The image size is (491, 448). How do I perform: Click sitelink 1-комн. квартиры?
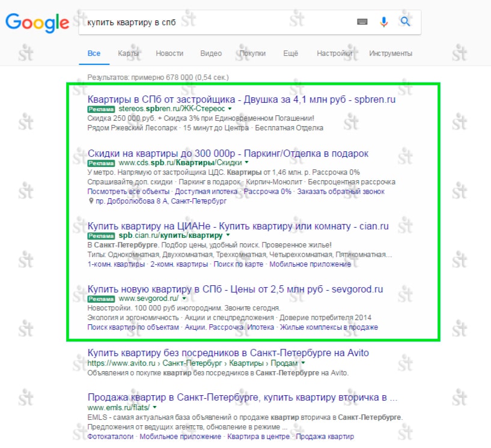coord(116,264)
